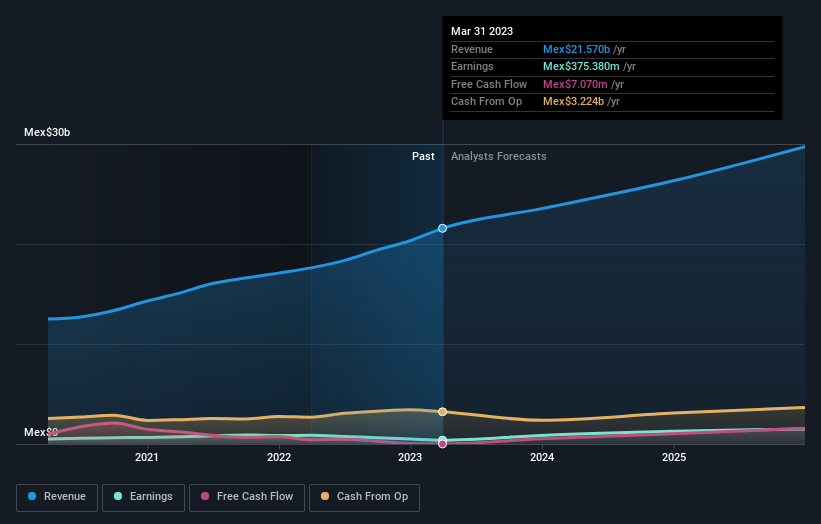The height and width of the screenshot is (524, 821).
Task: Click the Mex$30b y-axis label
Action: (x=47, y=132)
